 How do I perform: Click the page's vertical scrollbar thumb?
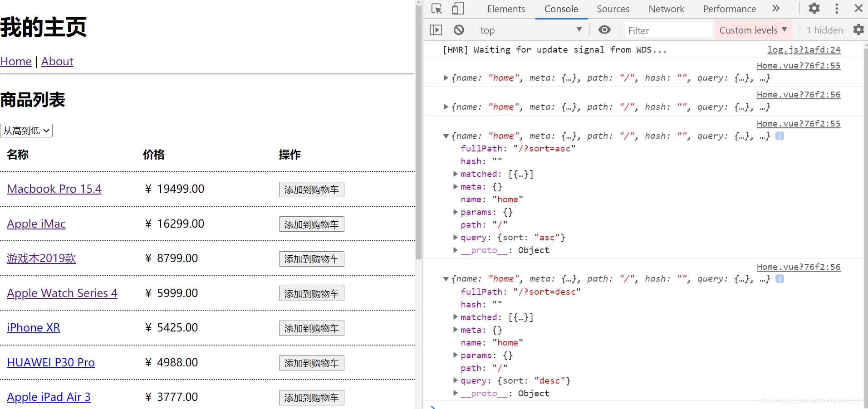(418, 132)
